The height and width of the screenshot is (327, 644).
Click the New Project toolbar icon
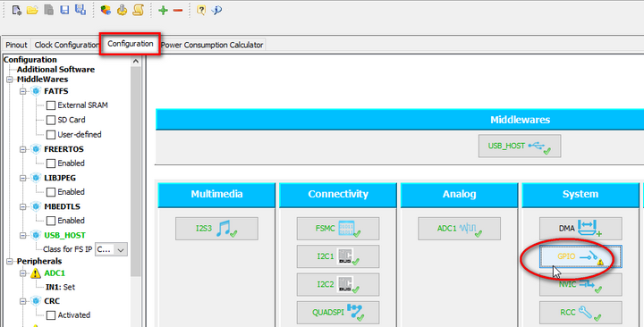(x=16, y=10)
